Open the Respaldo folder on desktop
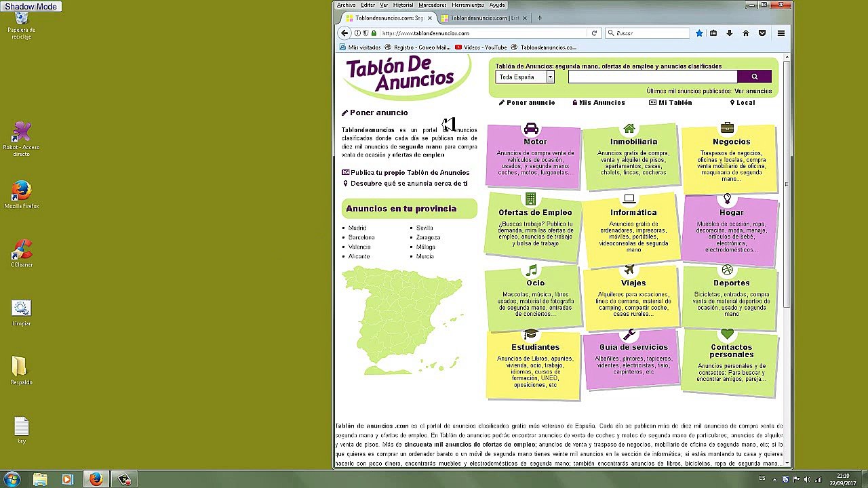This screenshot has height=488, width=868. (21, 371)
